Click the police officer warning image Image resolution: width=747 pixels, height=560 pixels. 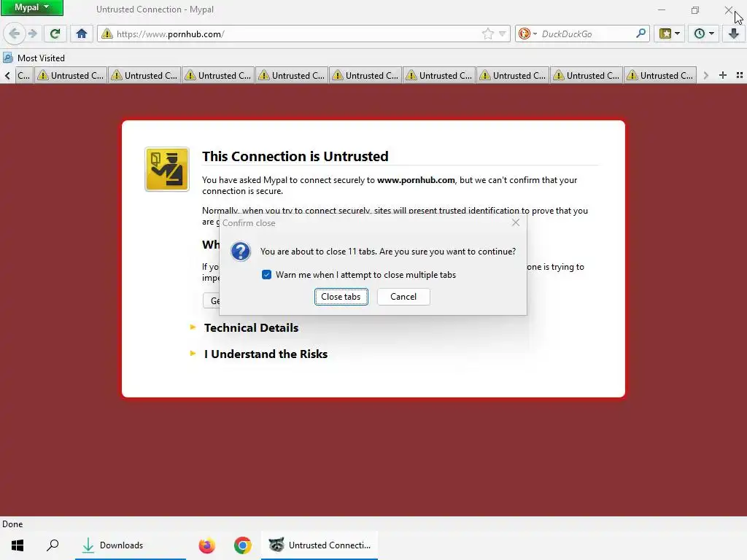pyautogui.click(x=167, y=169)
